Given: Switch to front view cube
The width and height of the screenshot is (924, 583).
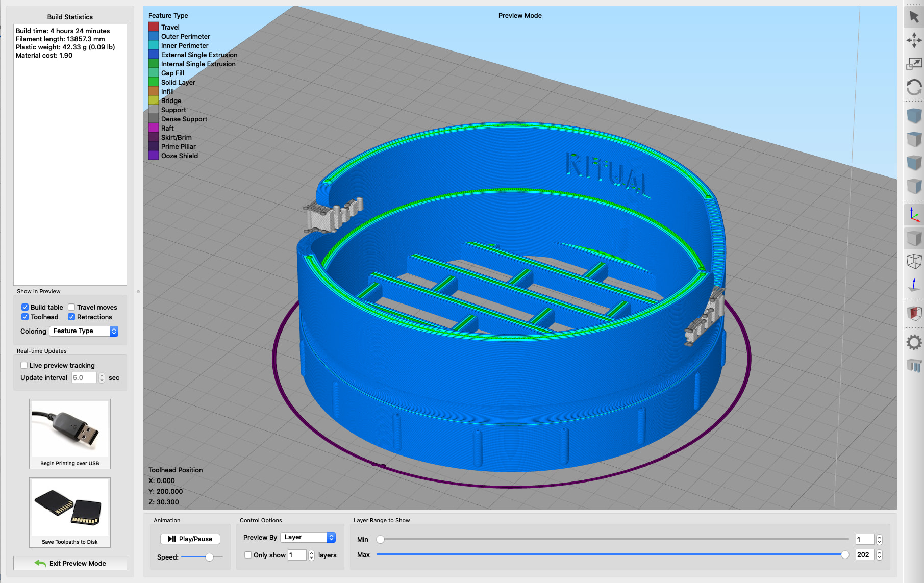Looking at the screenshot, I should coord(914,162).
